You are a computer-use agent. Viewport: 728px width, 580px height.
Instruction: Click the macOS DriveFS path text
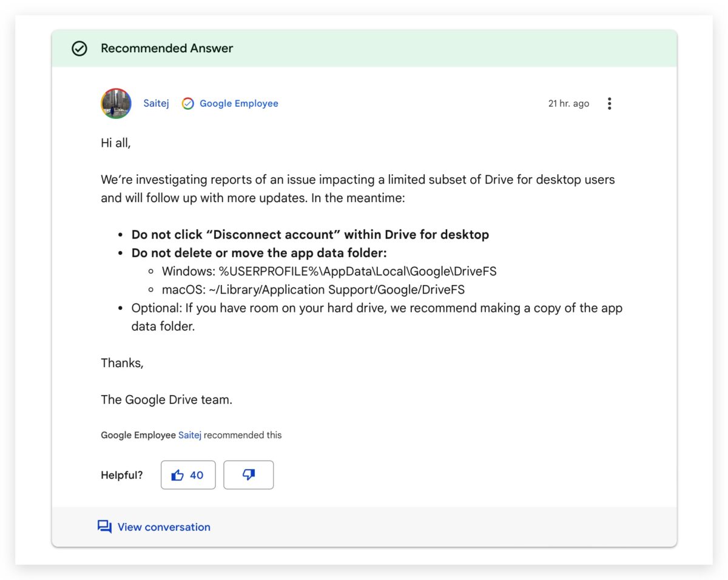314,289
